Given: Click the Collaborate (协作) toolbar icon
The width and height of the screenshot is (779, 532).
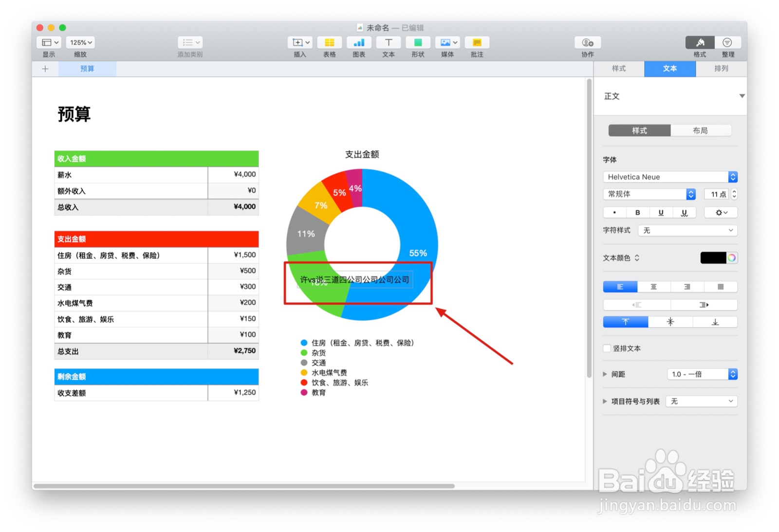Looking at the screenshot, I should (588, 42).
